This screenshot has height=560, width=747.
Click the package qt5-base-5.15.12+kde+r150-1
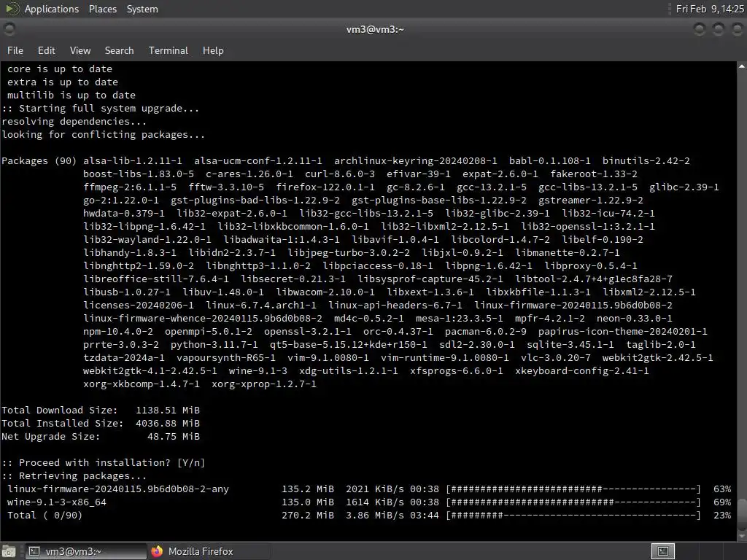tap(348, 345)
